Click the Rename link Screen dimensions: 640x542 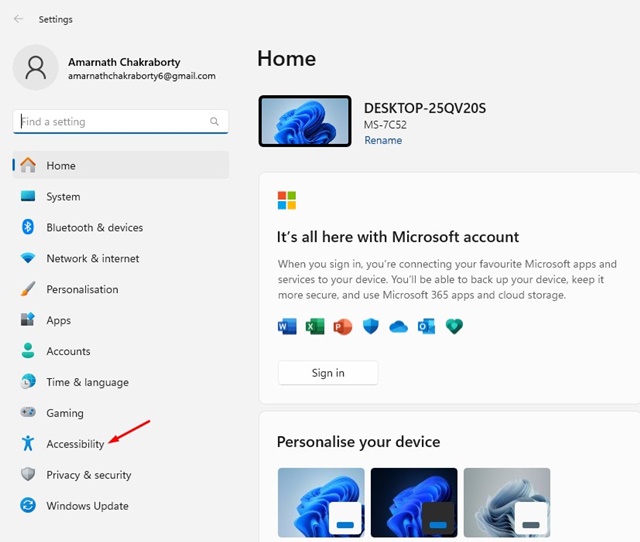[x=383, y=140]
